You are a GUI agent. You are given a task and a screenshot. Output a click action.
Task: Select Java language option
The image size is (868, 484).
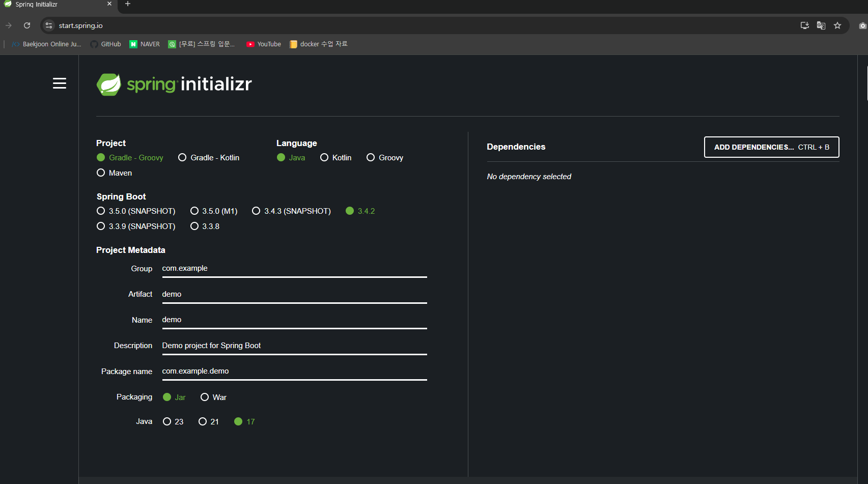[x=291, y=158]
